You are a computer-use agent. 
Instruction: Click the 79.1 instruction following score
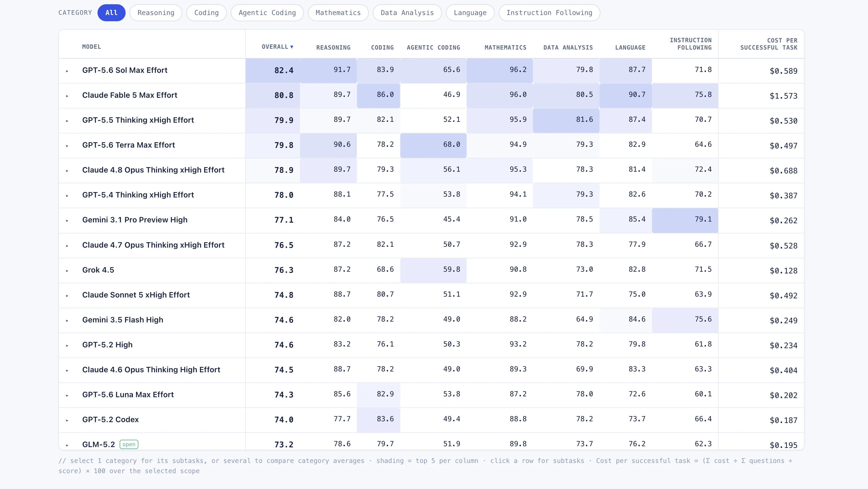[703, 219]
